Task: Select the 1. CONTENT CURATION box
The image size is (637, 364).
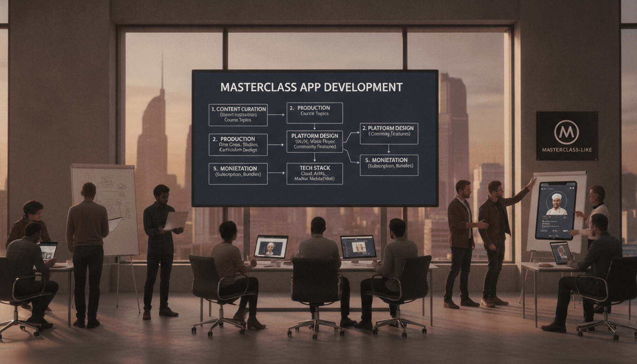Action: pyautogui.click(x=238, y=115)
